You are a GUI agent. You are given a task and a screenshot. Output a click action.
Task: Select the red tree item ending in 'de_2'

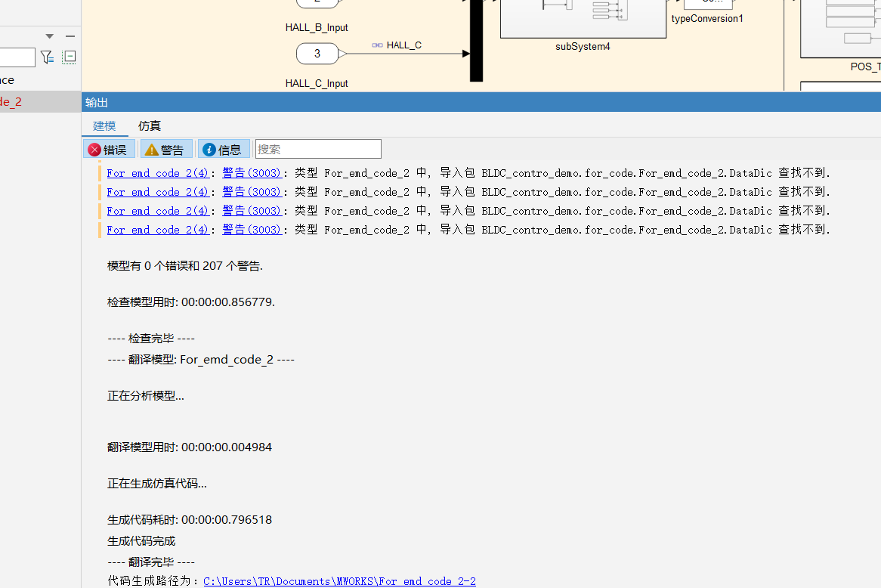(11, 102)
